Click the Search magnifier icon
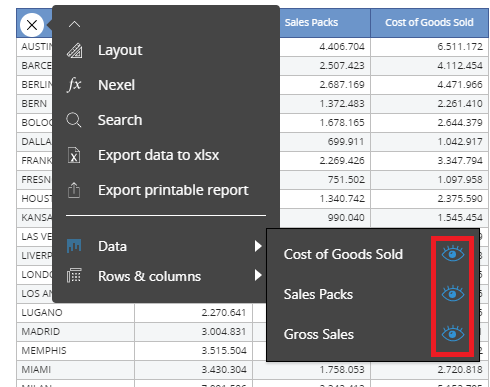The width and height of the screenshot is (490, 387). point(74,120)
